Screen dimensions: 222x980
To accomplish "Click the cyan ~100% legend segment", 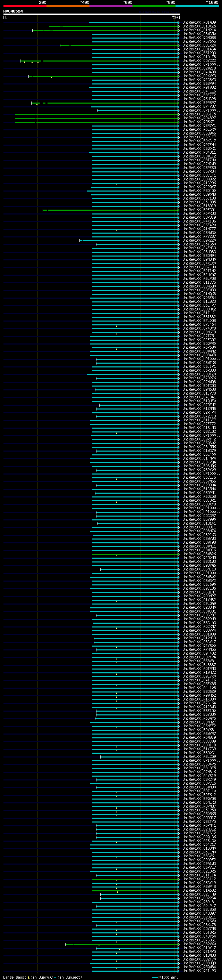I will click(x=197, y=6).
